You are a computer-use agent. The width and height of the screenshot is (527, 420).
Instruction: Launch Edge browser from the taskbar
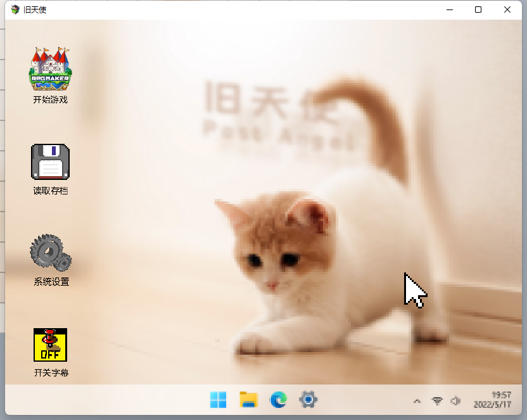(x=278, y=400)
